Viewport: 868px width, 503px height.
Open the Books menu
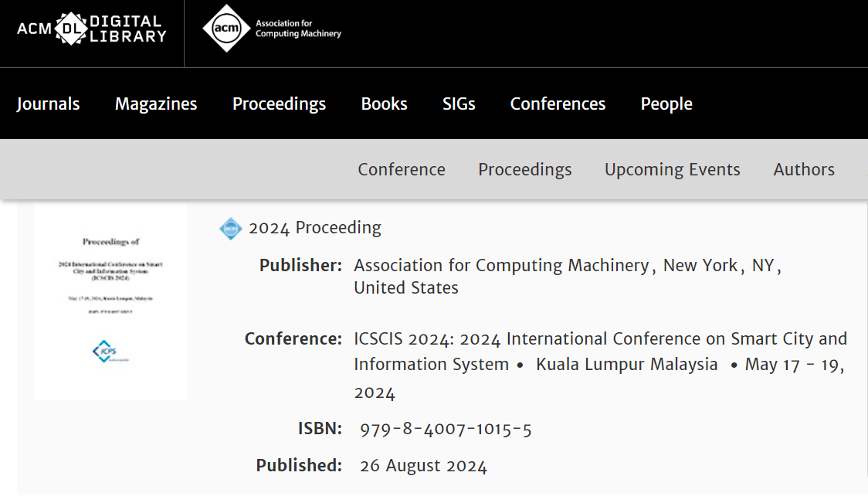[384, 104]
